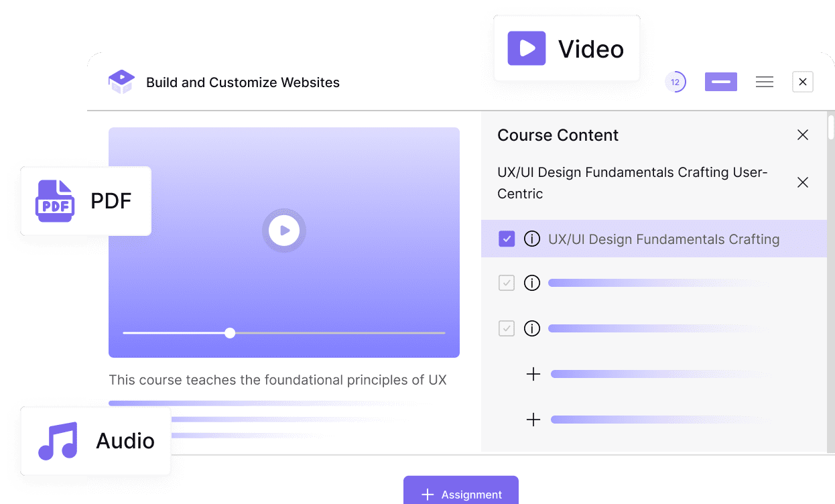
Task: Open the hamburger menu in the header
Action: click(x=764, y=81)
